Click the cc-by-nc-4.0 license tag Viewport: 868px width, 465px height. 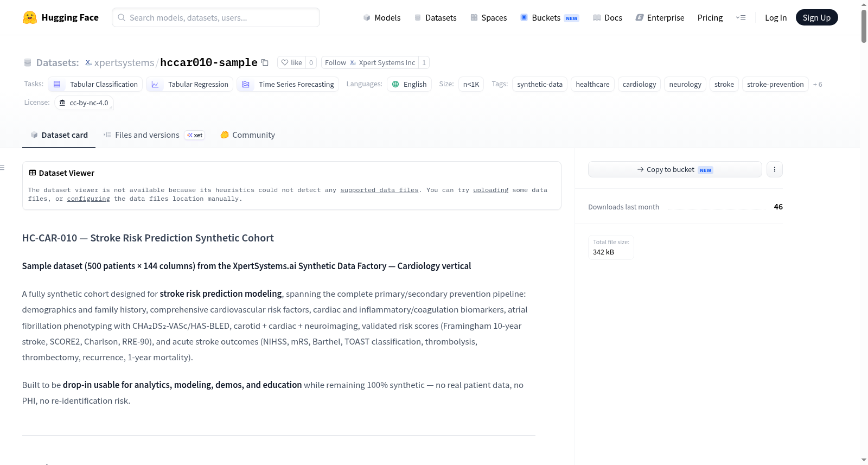tap(84, 103)
